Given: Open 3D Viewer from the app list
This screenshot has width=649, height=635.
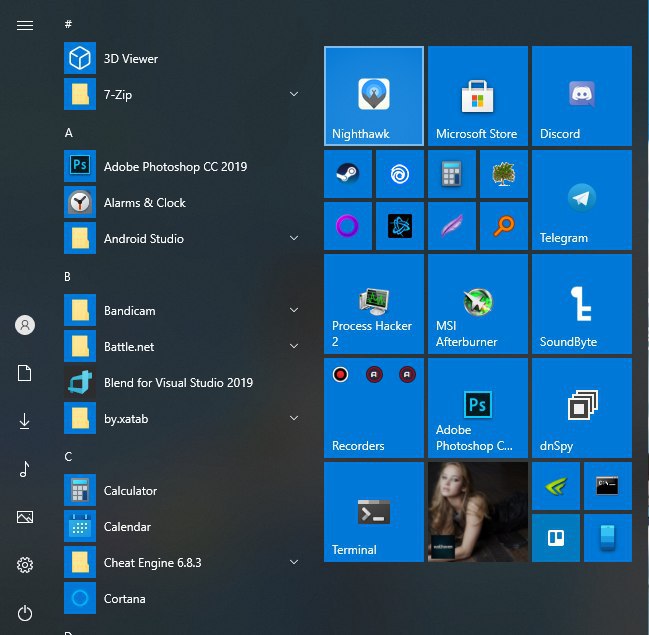Looking at the screenshot, I should (x=181, y=58).
